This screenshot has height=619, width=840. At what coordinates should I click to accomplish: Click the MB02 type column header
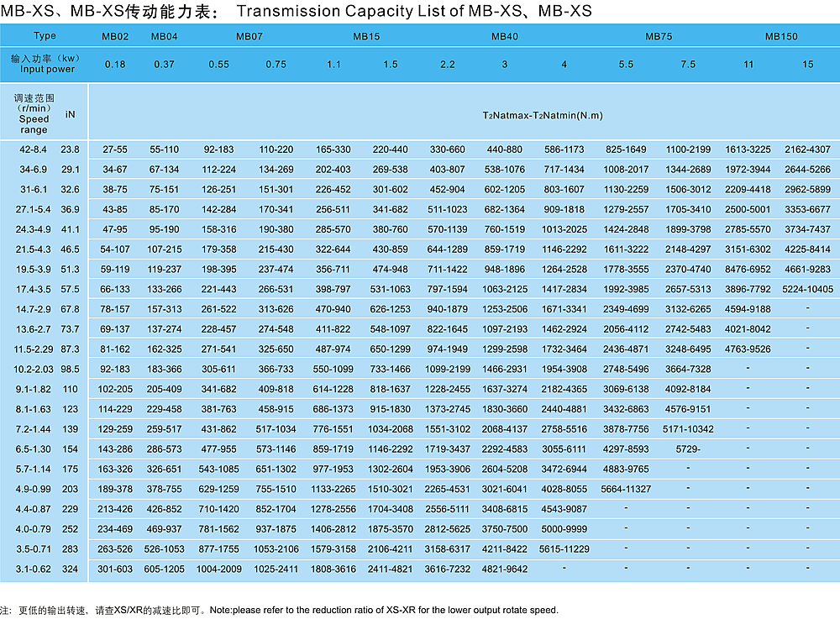115,37
